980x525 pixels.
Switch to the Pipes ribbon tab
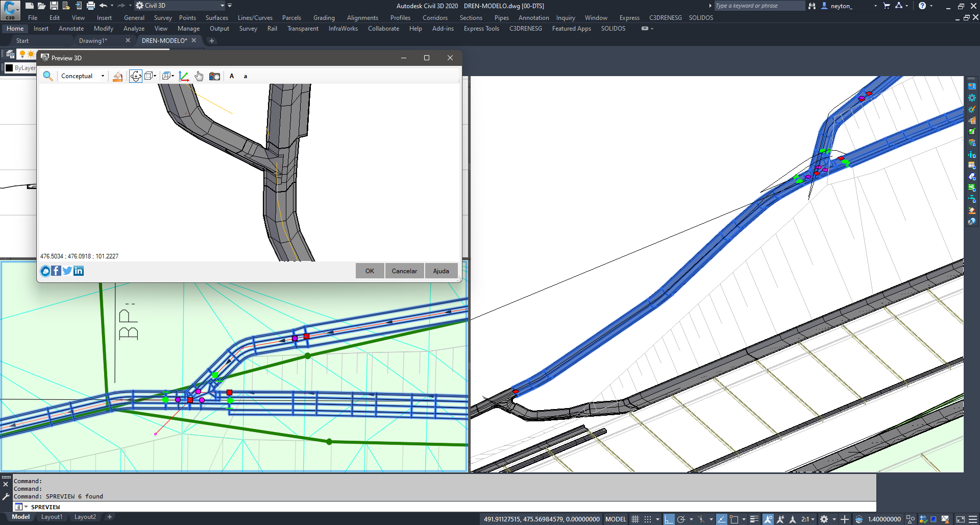tap(502, 17)
